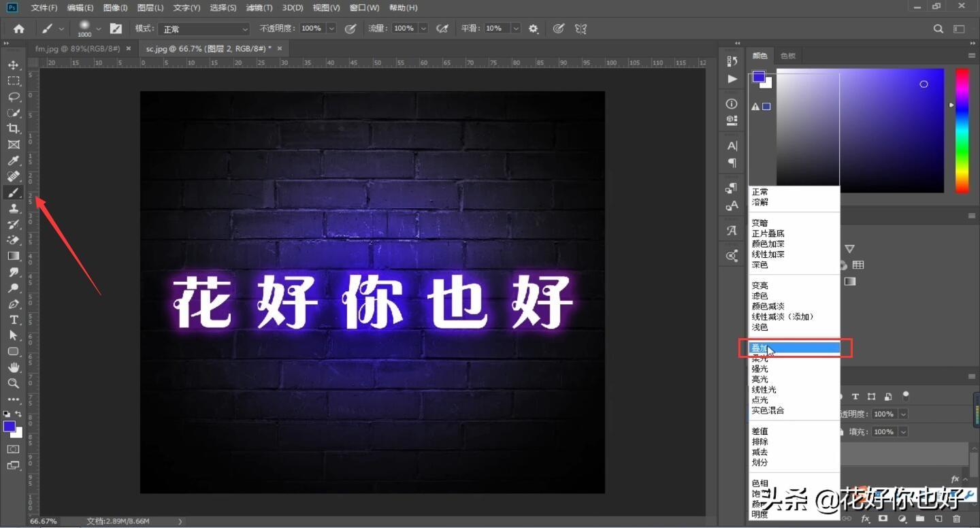This screenshot has height=528, width=980.
Task: Open the layer fill dropdown arrow
Action: [x=903, y=431]
